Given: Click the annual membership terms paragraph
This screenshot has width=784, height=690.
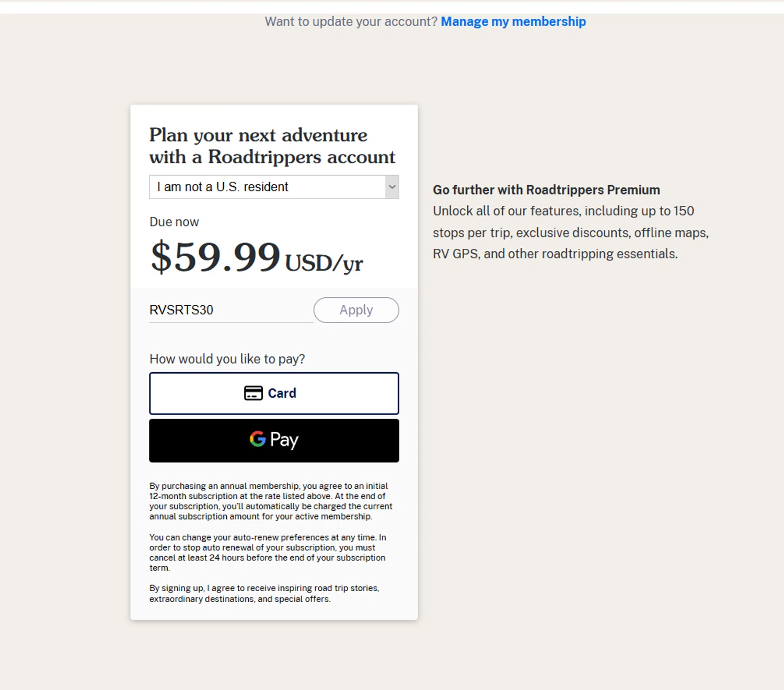Looking at the screenshot, I should coord(270,501).
